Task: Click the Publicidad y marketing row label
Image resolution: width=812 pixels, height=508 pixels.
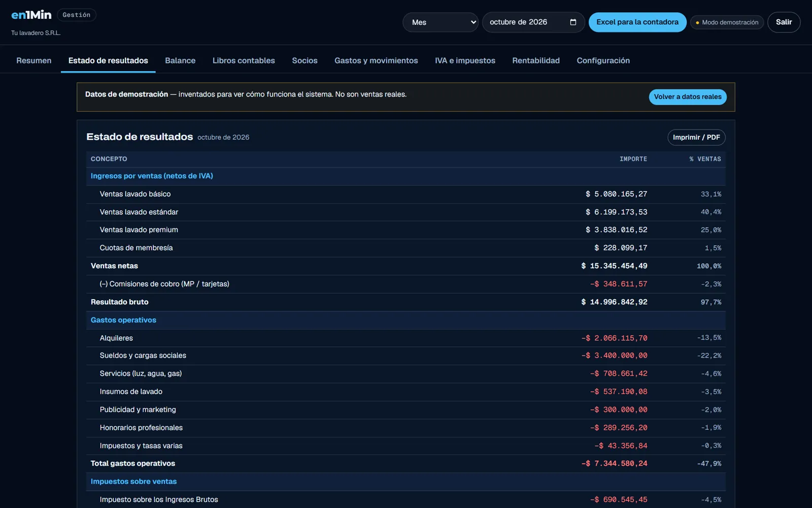Action: pos(138,409)
